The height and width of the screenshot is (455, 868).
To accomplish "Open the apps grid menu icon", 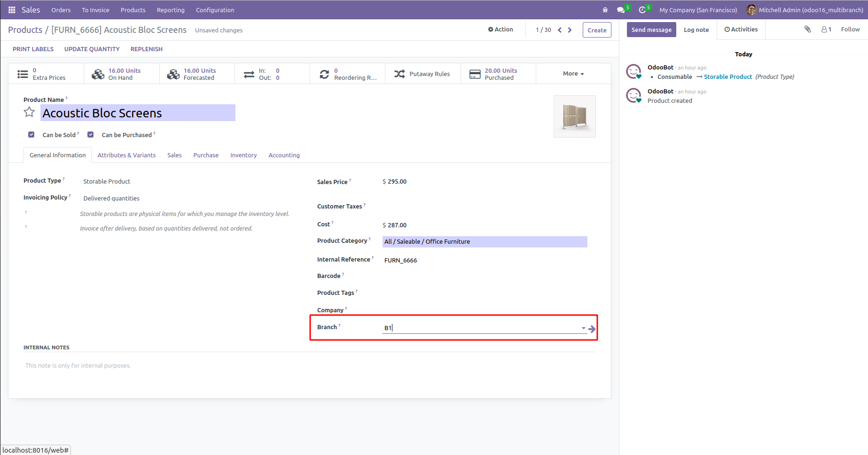I will click(x=12, y=10).
